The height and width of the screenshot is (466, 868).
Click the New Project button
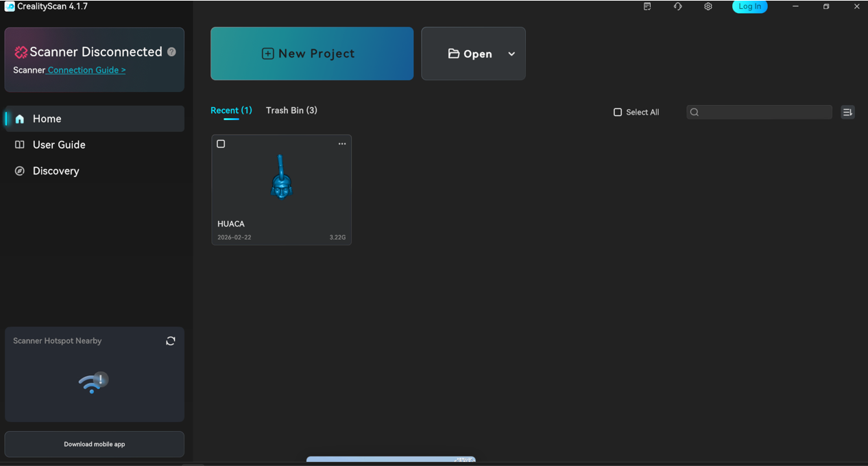click(312, 54)
